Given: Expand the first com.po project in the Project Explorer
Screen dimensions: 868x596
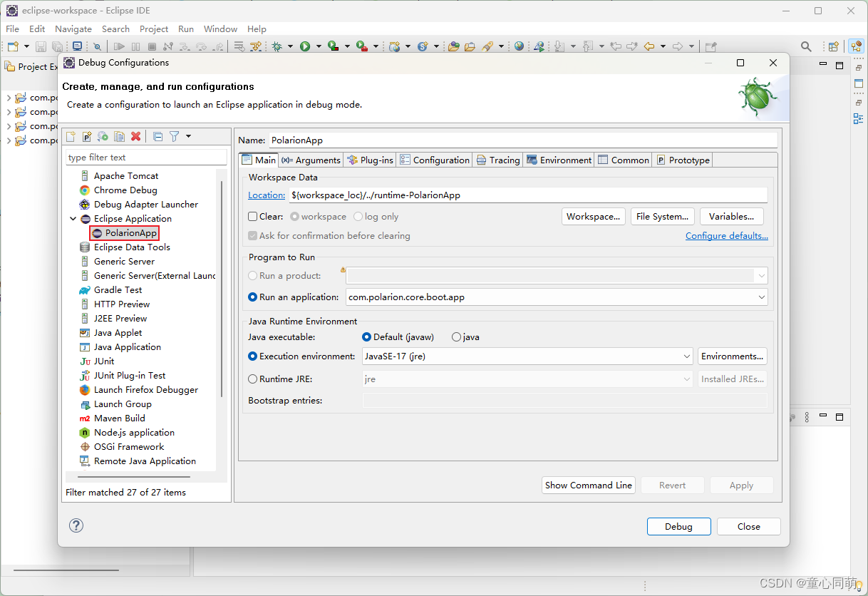Looking at the screenshot, I should point(9,98).
